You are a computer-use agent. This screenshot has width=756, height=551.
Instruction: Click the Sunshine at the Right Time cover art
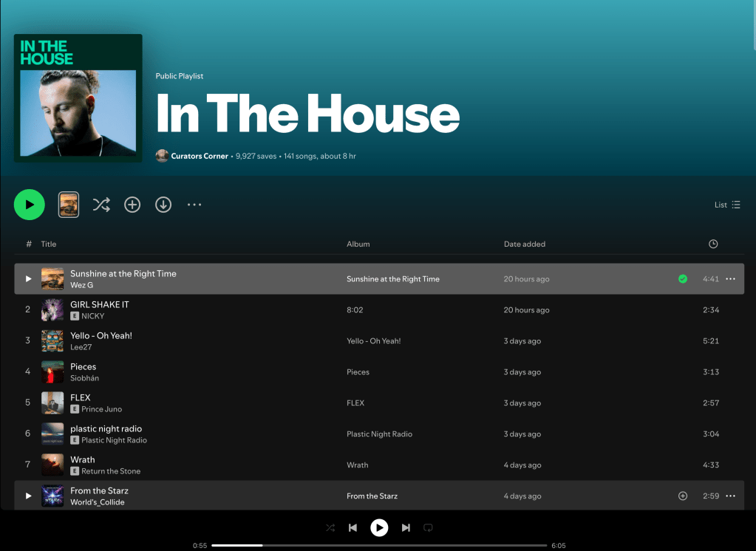[52, 278]
